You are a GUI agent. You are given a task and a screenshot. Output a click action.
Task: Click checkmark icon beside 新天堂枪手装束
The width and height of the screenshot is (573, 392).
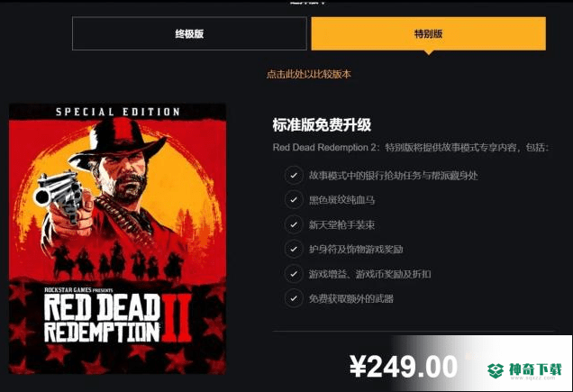click(294, 224)
